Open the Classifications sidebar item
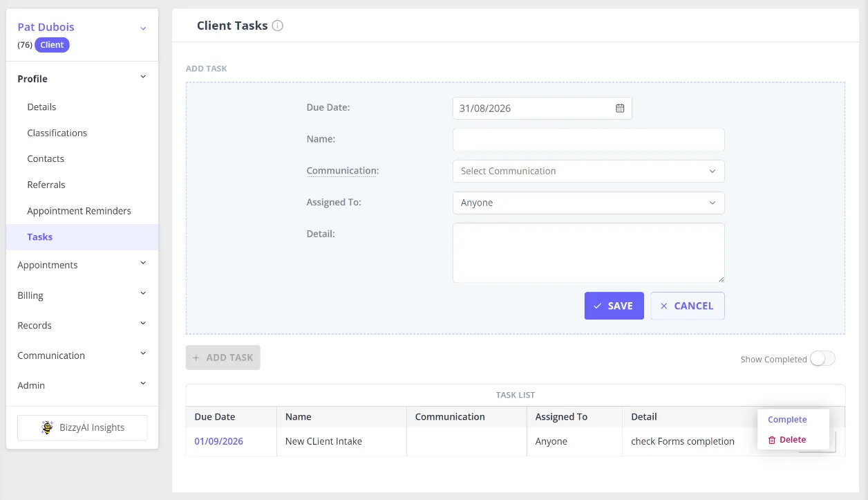868x500 pixels. [57, 133]
